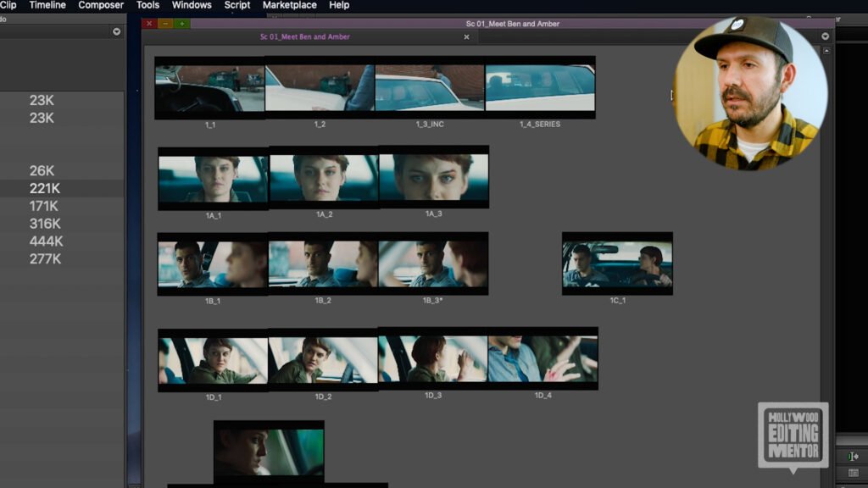Select clip thumbnail 1D_4
Image resolution: width=868 pixels, height=488 pixels.
click(543, 358)
